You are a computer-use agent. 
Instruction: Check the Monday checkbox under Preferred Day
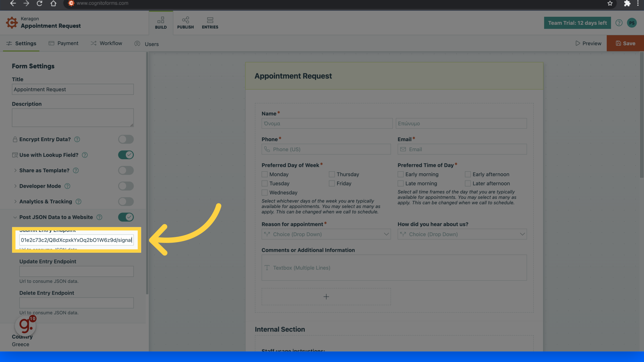264,174
